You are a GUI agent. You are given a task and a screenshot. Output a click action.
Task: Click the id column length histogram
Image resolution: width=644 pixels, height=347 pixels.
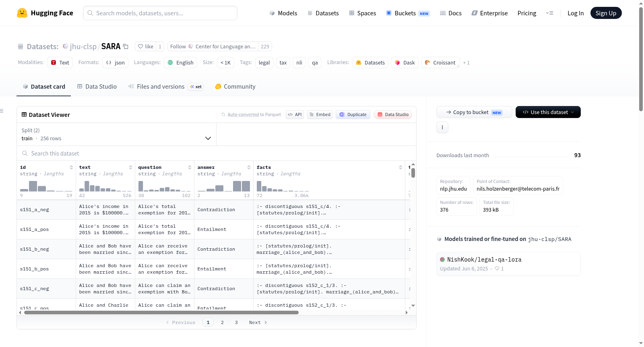click(46, 186)
